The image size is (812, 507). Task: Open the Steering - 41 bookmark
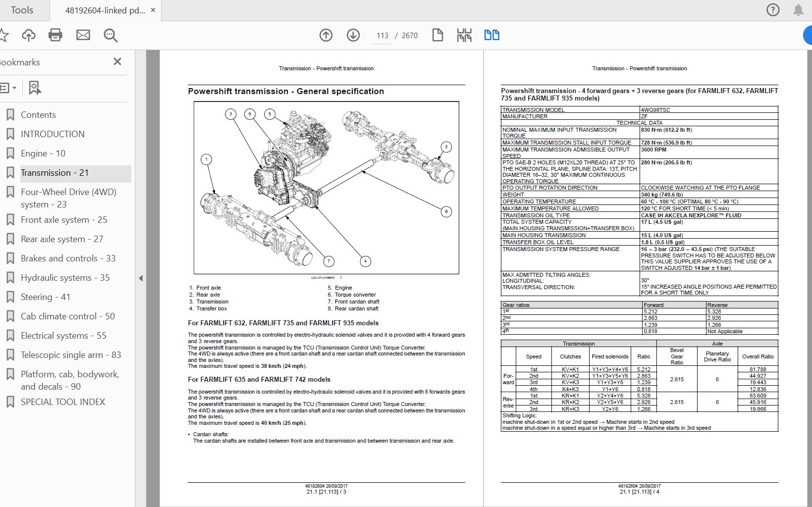pyautogui.click(x=46, y=297)
